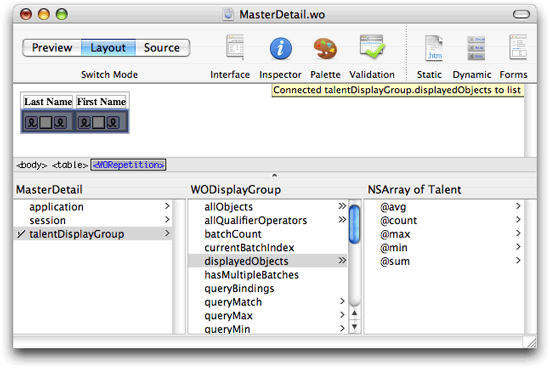Expand the @min row arrow

coord(518,247)
